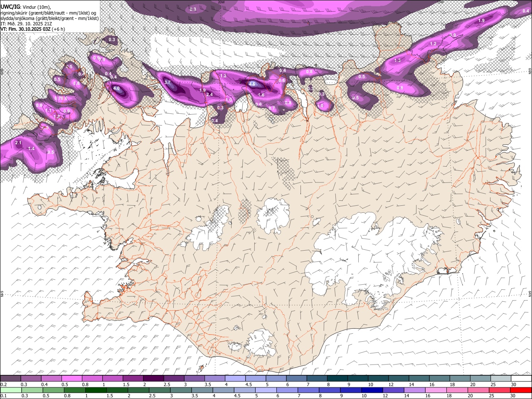Click the darkest green swatch in lower legend
The image size is (532, 399).
tap(96, 390)
